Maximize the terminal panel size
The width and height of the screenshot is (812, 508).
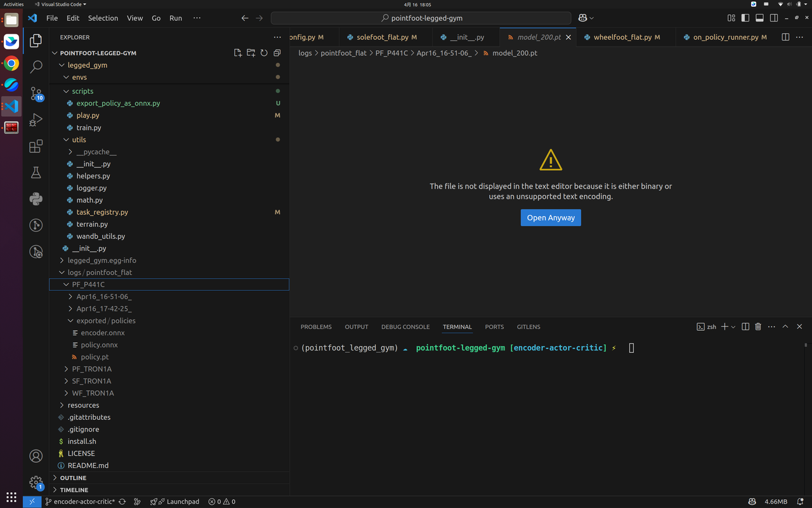pos(785,326)
